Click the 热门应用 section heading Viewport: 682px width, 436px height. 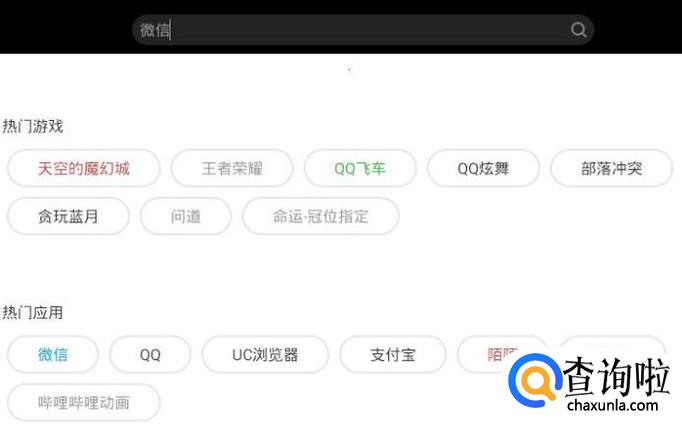click(33, 312)
